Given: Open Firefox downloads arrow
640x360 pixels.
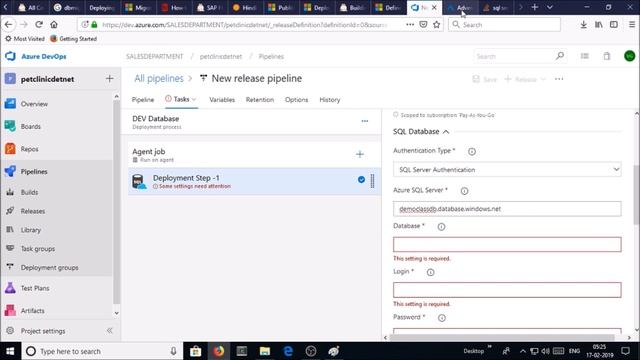Looking at the screenshot, I should (583, 24).
